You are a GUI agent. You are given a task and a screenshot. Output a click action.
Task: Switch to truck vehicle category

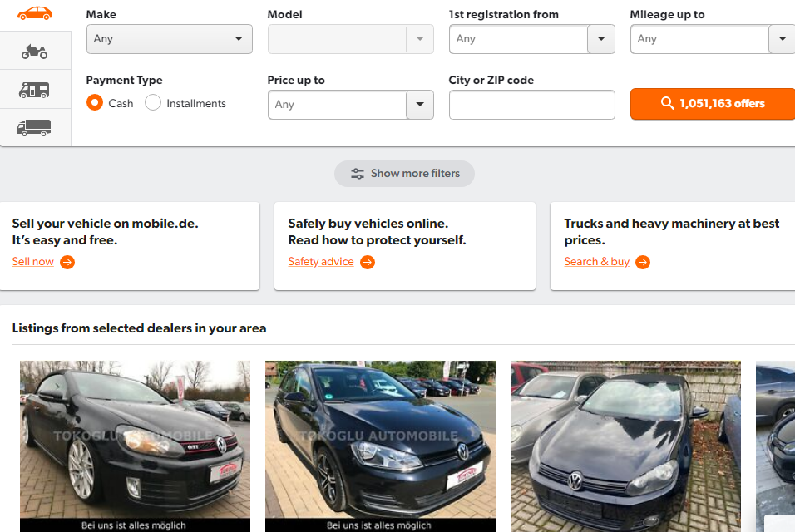point(35,127)
